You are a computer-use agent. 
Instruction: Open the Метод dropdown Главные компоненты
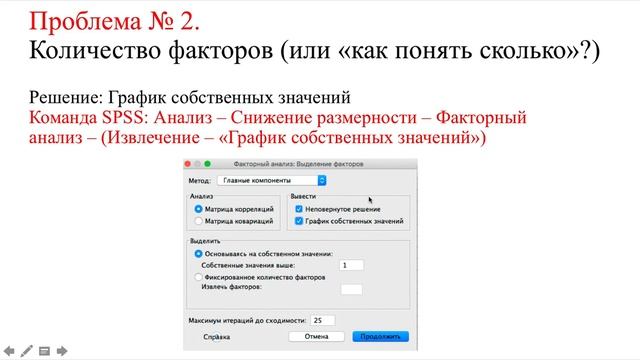click(271, 180)
